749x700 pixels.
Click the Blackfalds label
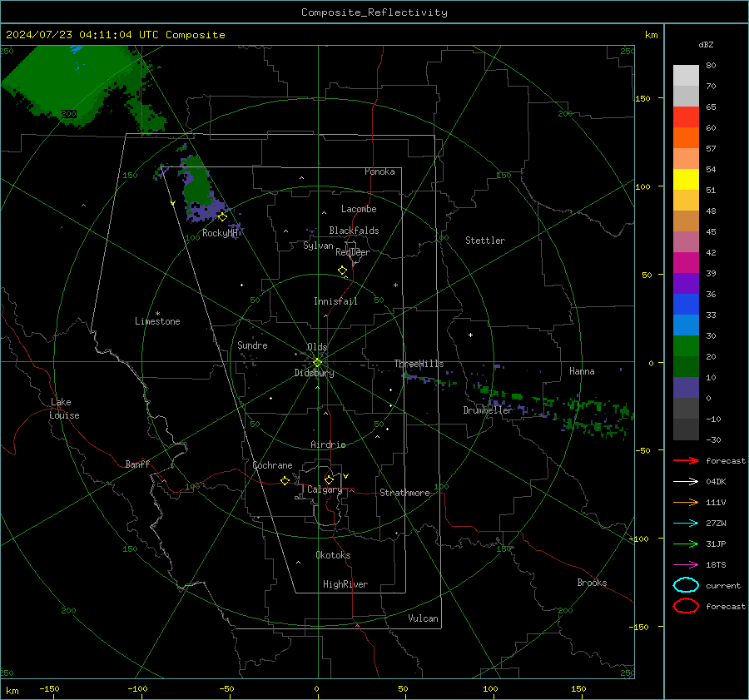click(x=354, y=231)
